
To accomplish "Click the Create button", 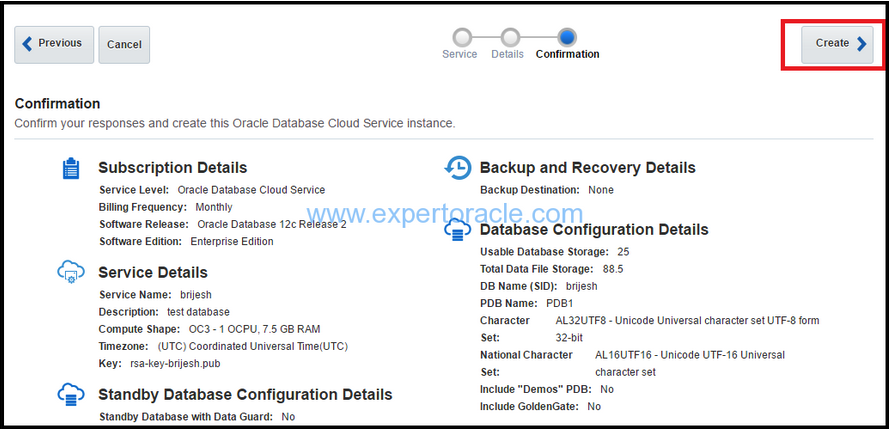I will [837, 44].
